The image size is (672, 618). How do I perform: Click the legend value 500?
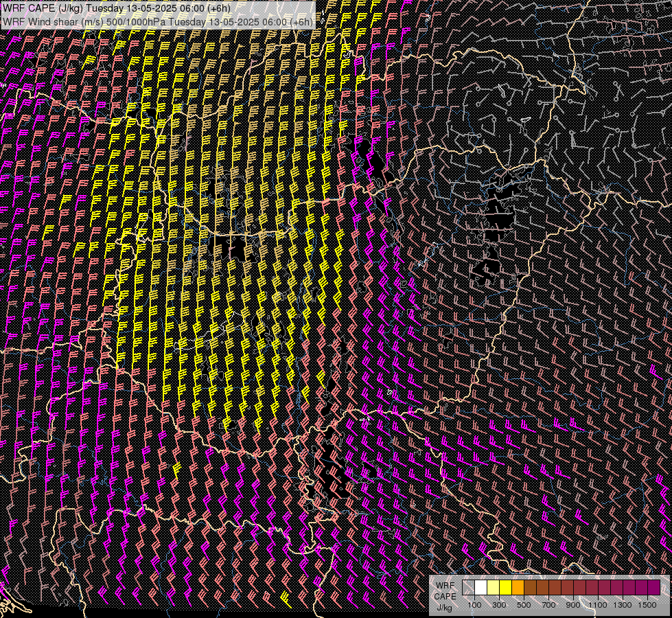pyautogui.click(x=524, y=605)
